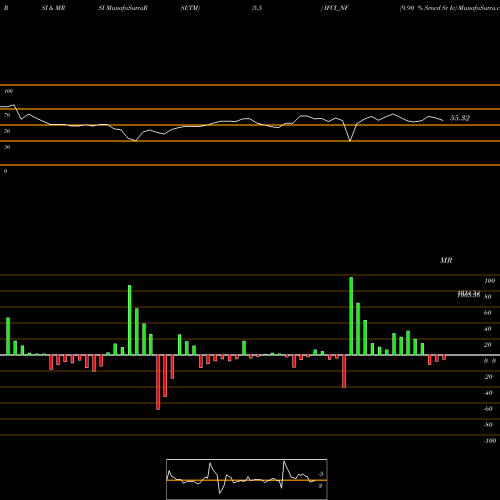Image resolution: width=500 pixels, height=500 pixels.
Task: Click the 60 label on MR axis
Action: tap(488, 313)
